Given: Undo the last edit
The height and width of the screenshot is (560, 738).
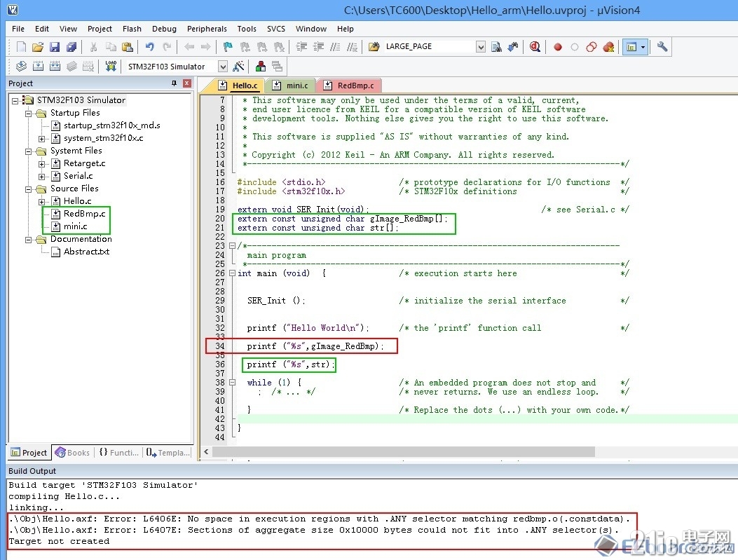Looking at the screenshot, I should click(x=150, y=46).
